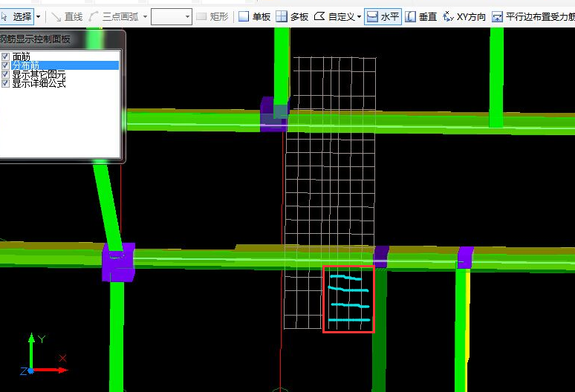This screenshot has height=392, width=575.
Task: Expand the 三点画弧 dropdown arrow
Action: [x=145, y=17]
